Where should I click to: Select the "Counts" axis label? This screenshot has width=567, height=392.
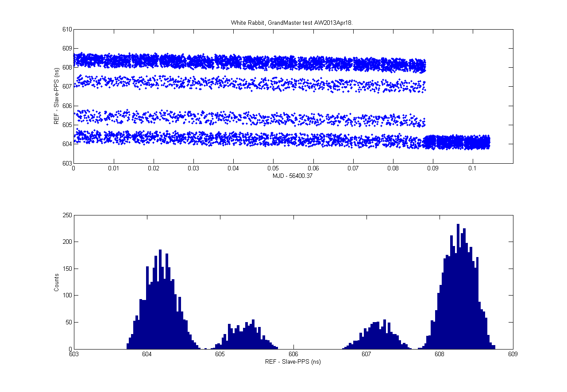pos(57,282)
